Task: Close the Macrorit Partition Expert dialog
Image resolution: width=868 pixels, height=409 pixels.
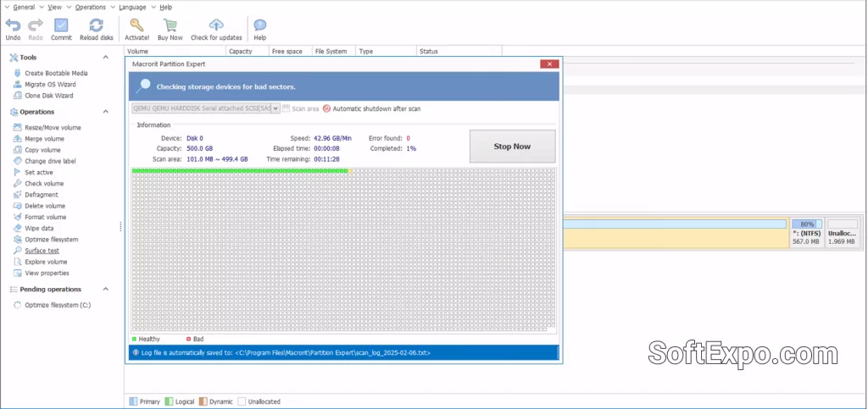Action: coord(549,64)
